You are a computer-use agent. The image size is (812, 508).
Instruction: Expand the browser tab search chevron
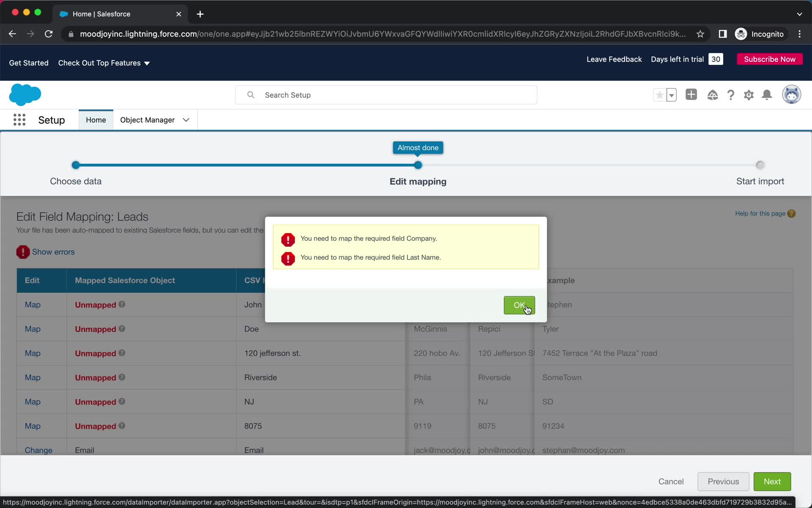(x=799, y=14)
